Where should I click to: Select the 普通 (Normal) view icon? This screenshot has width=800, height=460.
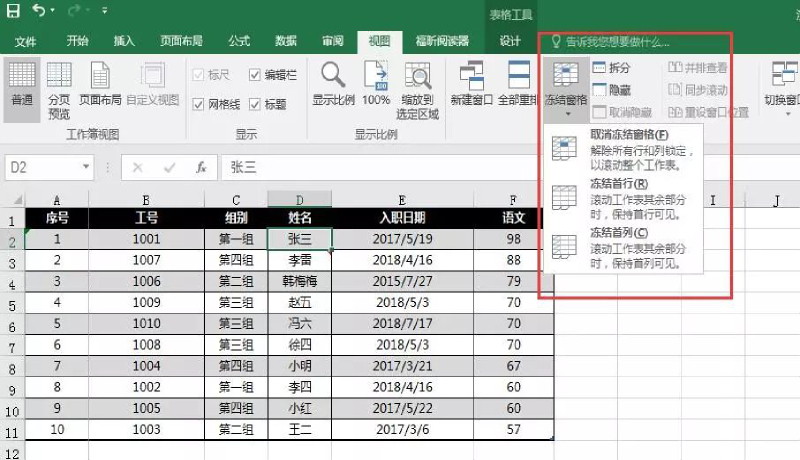point(21,82)
